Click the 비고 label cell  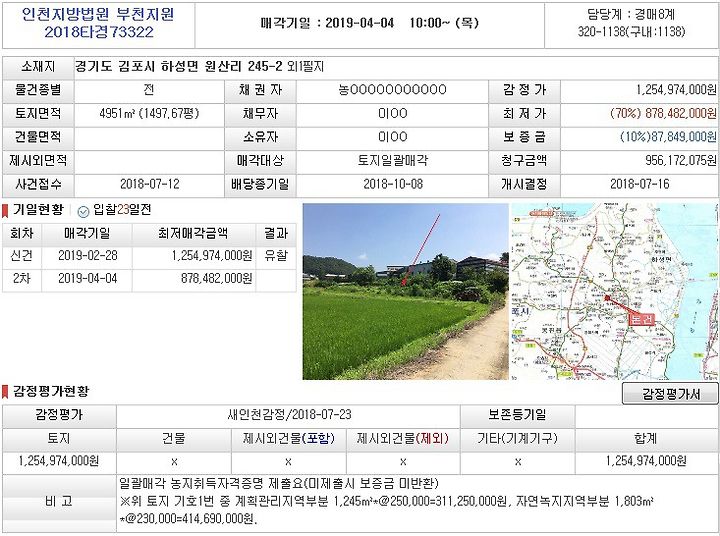(59, 501)
